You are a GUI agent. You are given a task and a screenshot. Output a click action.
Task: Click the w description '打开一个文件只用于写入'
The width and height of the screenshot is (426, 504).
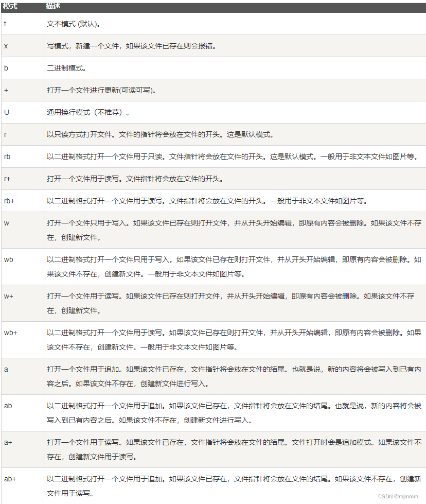click(86, 223)
